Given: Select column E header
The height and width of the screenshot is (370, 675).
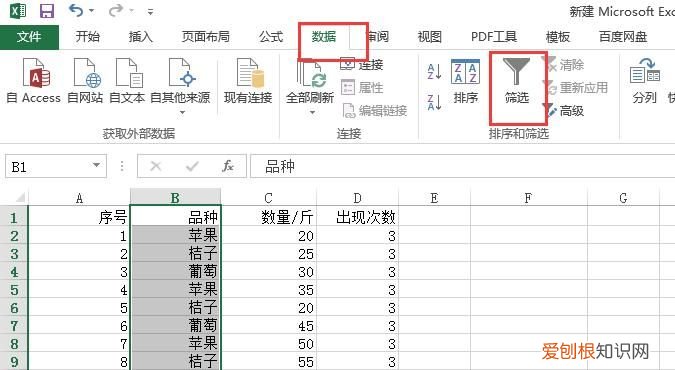Looking at the screenshot, I should point(434,198).
